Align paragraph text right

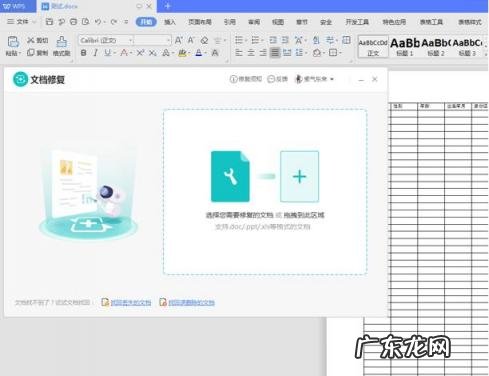pos(263,53)
